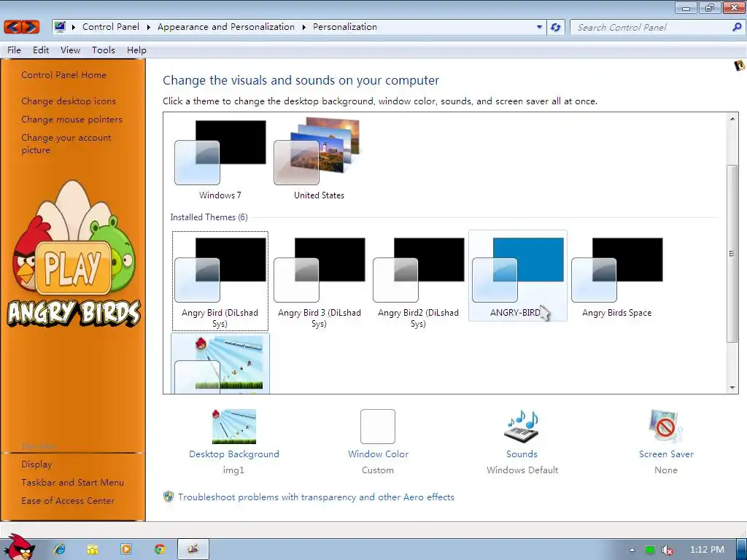The height and width of the screenshot is (560, 747).
Task: Open Windows Explorer folder on taskbar
Action: coord(93,550)
